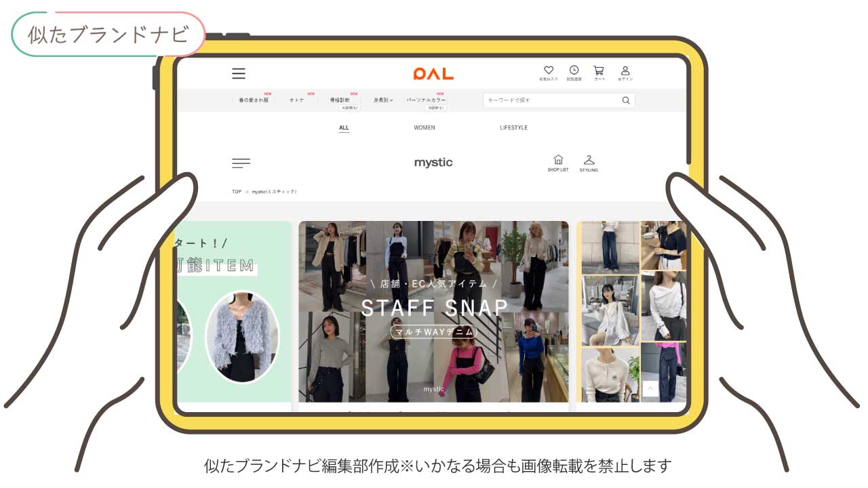868x488 pixels.
Task: Open パーソナルカラー link
Action: (427, 101)
